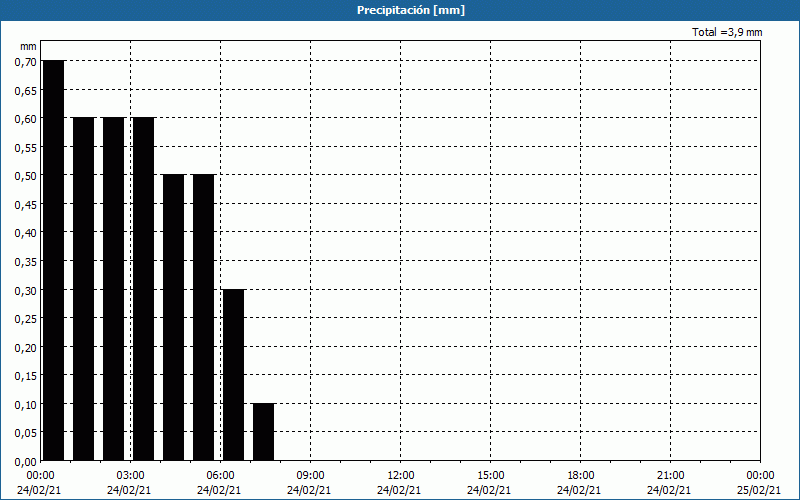Pick the 0,50 y-axis value
This screenshot has height=500, width=800.
(x=26, y=176)
